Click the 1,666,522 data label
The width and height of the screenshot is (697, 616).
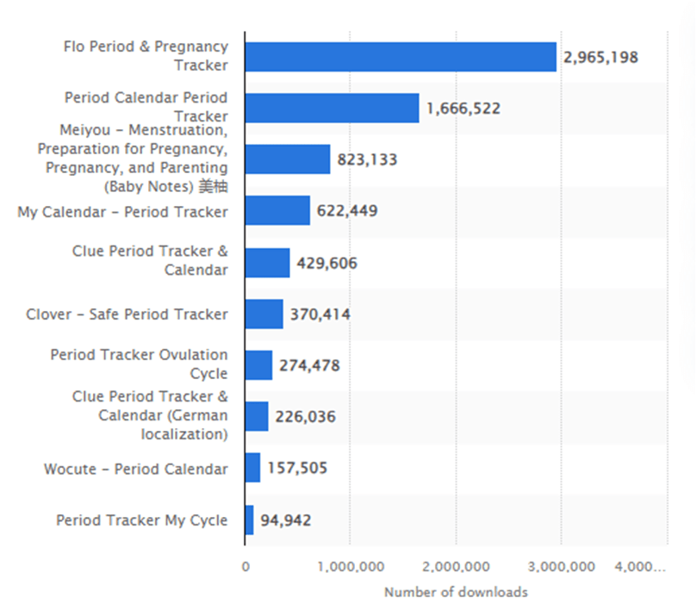tap(463, 109)
